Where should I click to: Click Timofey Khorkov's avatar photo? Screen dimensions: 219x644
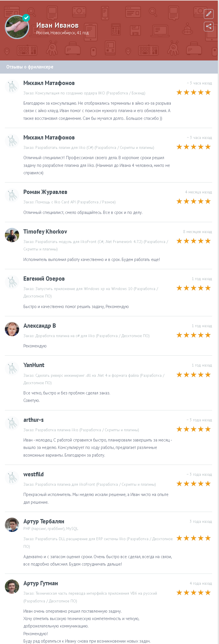coord(12,235)
